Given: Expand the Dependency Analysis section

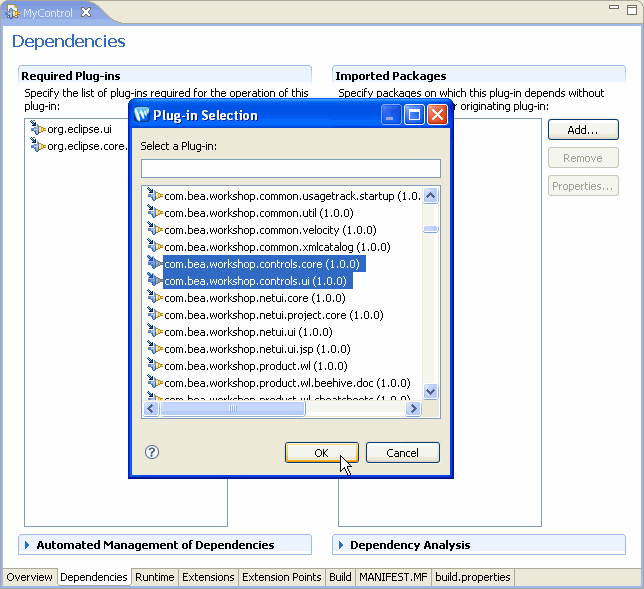Looking at the screenshot, I should tap(341, 545).
